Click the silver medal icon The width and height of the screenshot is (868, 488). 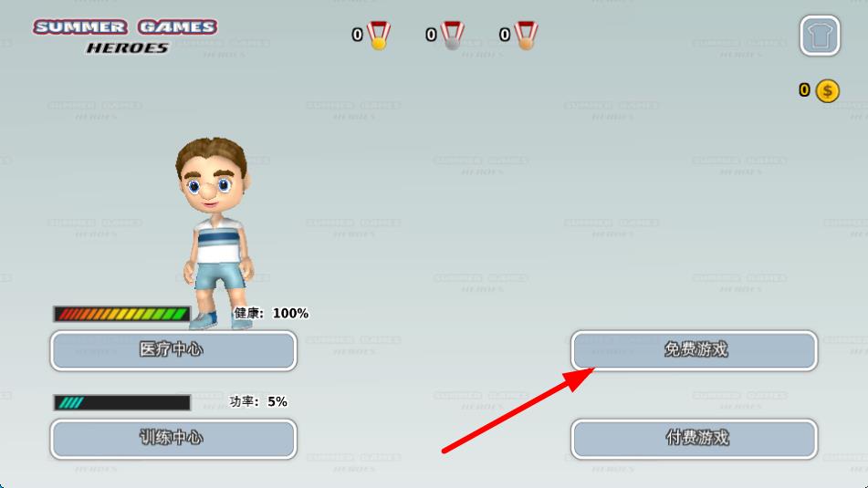(453, 36)
